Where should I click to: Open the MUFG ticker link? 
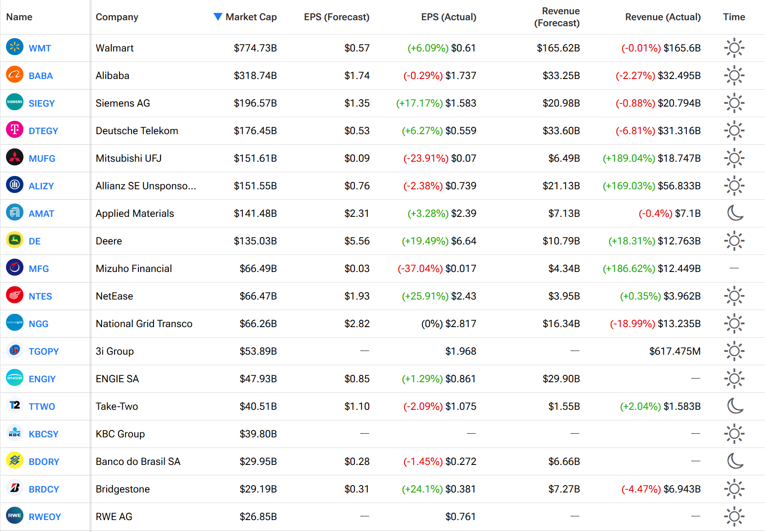point(42,158)
